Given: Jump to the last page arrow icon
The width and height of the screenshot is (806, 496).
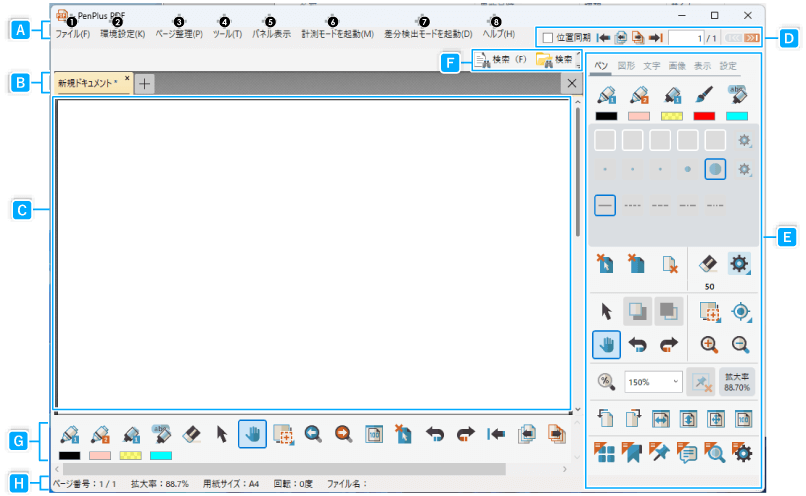Looking at the screenshot, I should point(656,38).
